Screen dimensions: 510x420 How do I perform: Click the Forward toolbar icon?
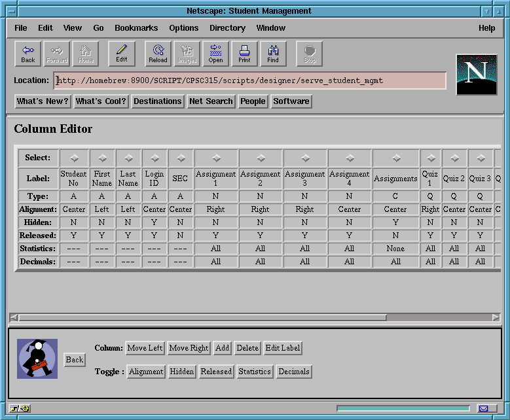tap(56, 54)
